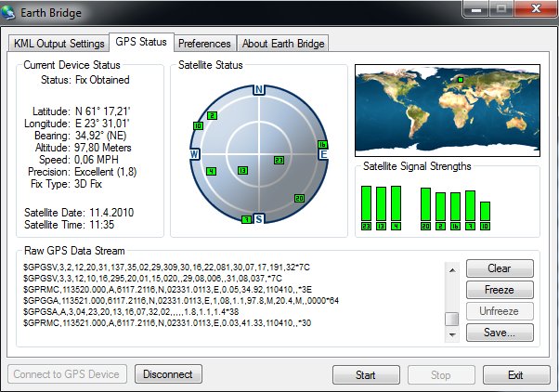Click the signal bar for satellite 10
This screenshot has height=392, width=559.
click(x=485, y=211)
